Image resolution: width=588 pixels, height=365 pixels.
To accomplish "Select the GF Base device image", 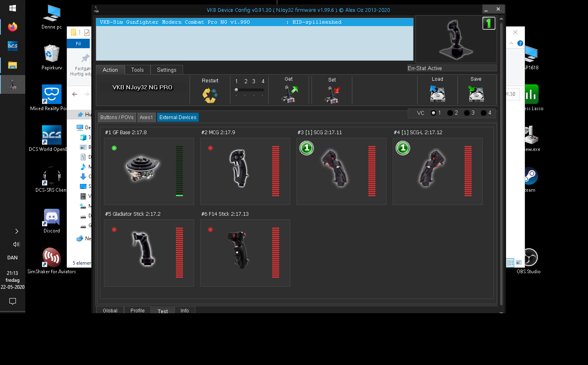I will pos(142,168).
